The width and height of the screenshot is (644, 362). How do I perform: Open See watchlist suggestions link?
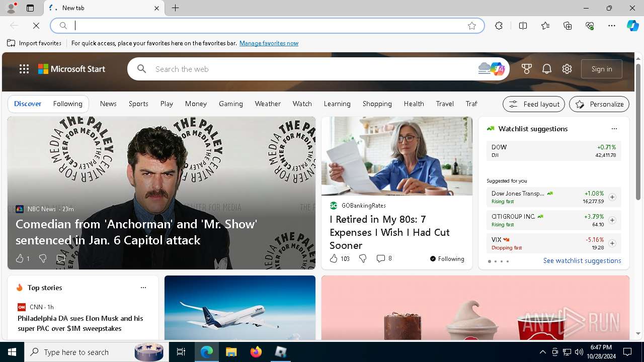(x=582, y=260)
